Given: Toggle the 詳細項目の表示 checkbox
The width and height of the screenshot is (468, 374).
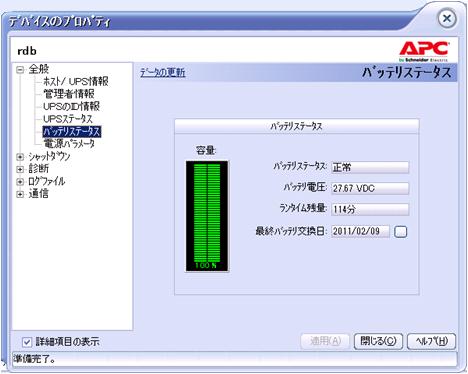Looking at the screenshot, I should tap(27, 342).
